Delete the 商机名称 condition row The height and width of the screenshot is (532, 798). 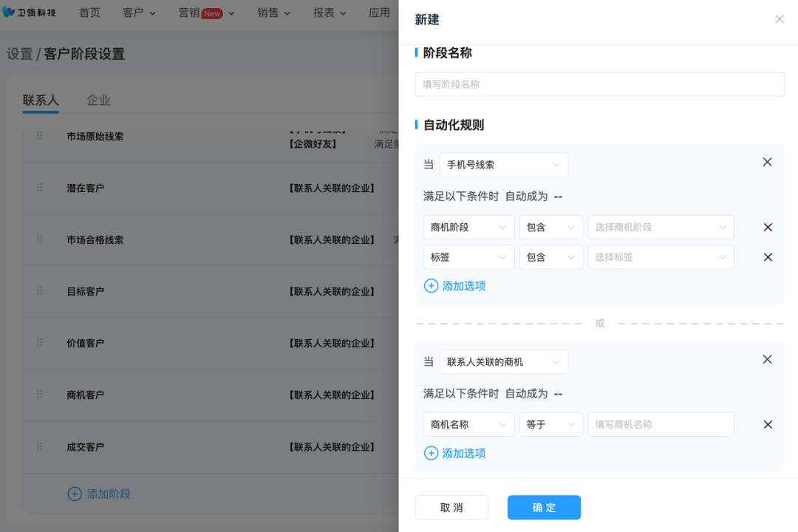(768, 425)
